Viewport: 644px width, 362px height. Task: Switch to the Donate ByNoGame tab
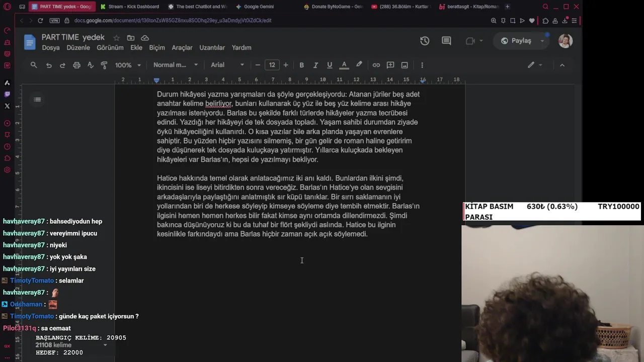(x=332, y=7)
